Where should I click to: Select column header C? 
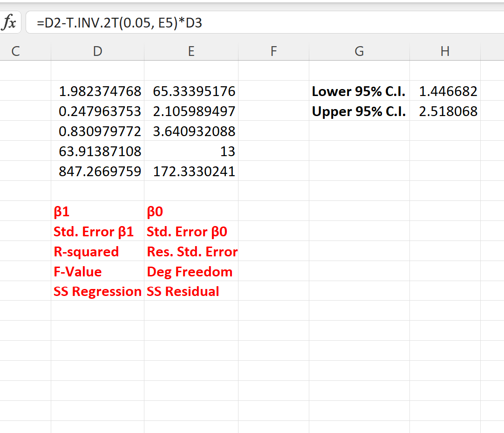[15, 51]
